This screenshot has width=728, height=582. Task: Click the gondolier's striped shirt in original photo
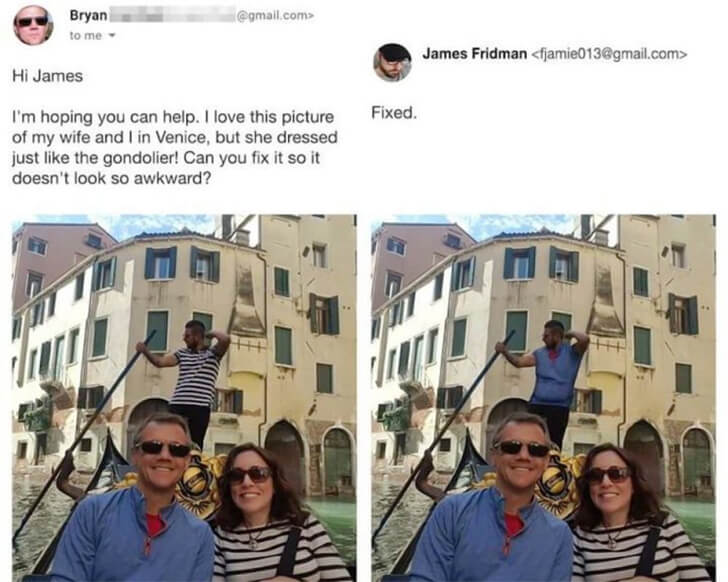pos(197,377)
